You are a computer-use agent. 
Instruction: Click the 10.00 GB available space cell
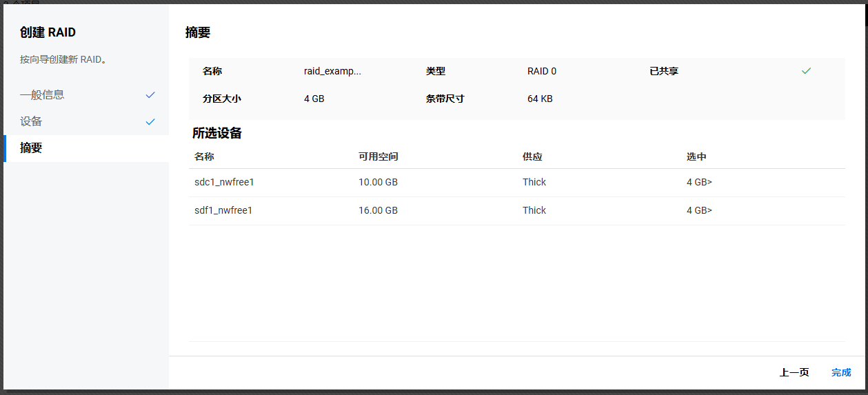pos(378,182)
